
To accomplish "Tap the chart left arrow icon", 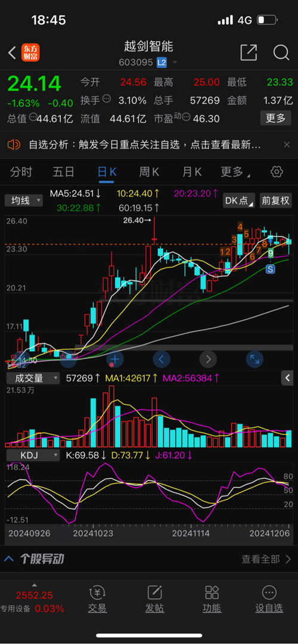I will pos(162,359).
